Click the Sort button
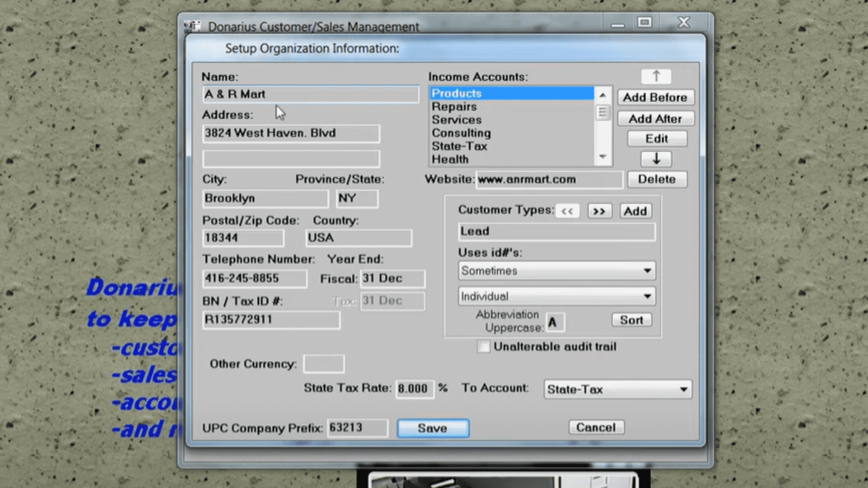 click(x=632, y=320)
